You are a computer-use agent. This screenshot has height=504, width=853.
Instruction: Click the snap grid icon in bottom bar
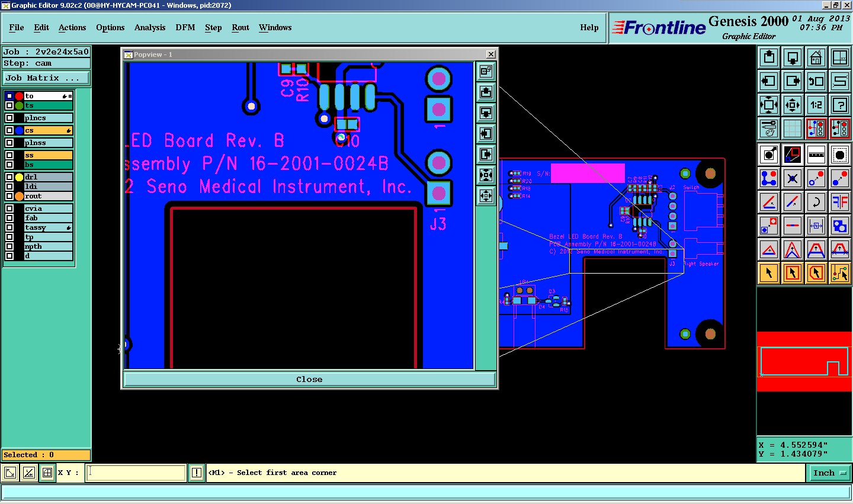tap(47, 473)
